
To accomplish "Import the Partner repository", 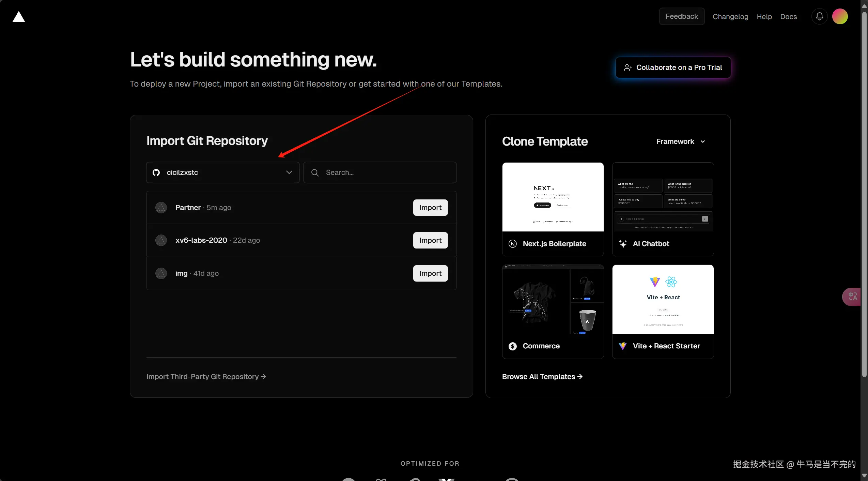I will (430, 208).
